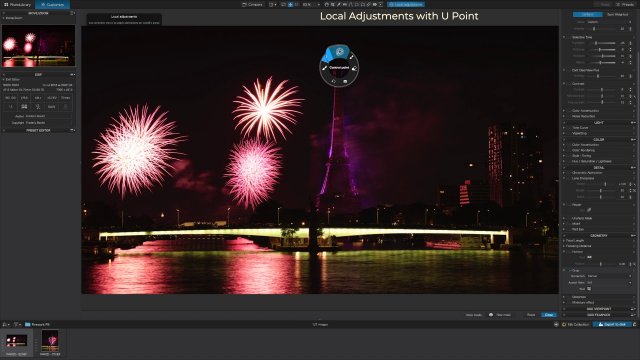
Task: Click the filter funnel icon in filmstrip bar
Action: pos(16,324)
